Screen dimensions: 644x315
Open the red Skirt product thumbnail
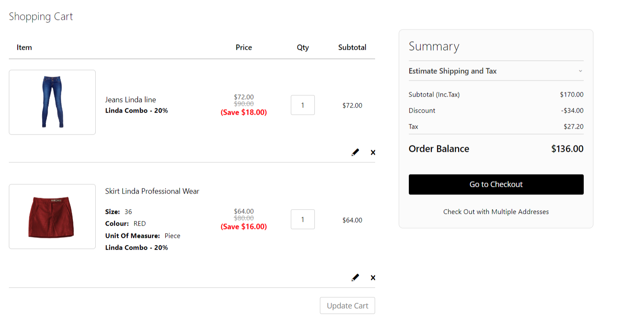(52, 216)
